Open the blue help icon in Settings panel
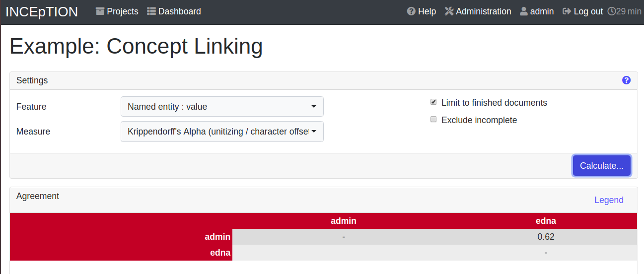Viewport: 644px width, 274px height. [x=626, y=80]
